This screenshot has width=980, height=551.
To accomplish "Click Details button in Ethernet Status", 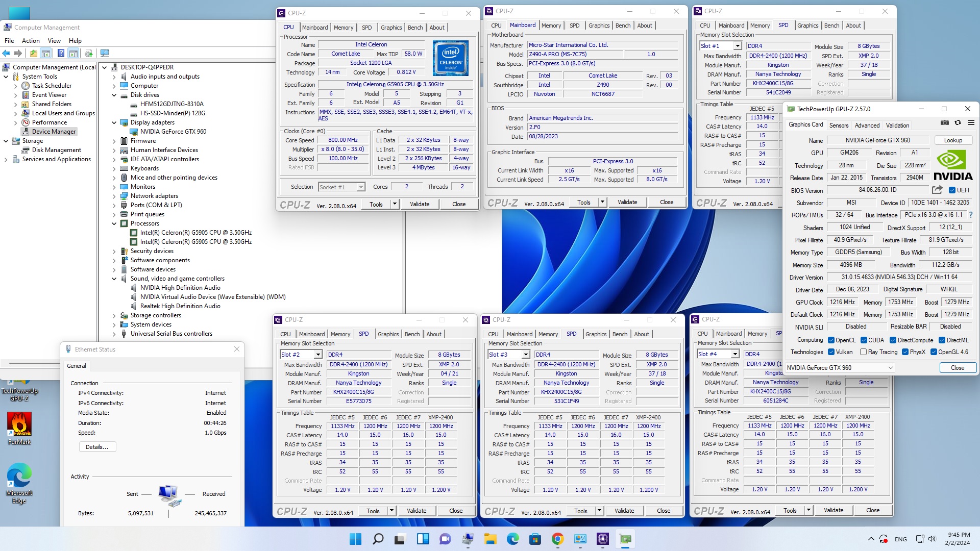I will 97,447.
